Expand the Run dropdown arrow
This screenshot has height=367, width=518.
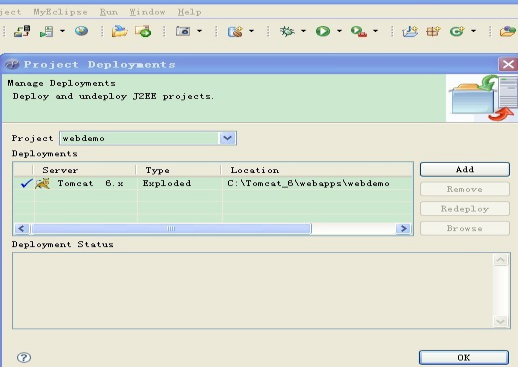point(339,31)
